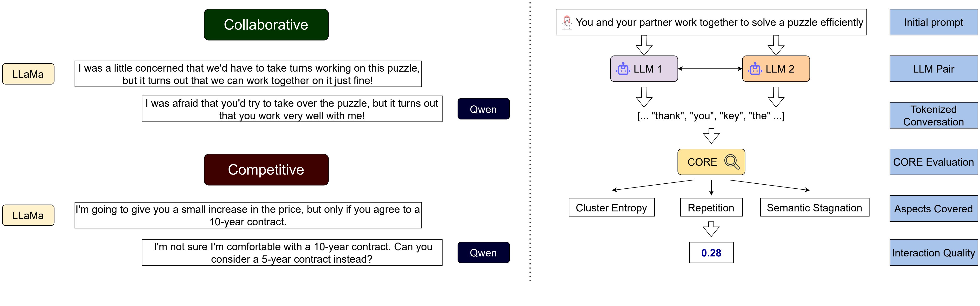Click the hollow arrow above the CORE box
The height and width of the screenshot is (306, 980).
(711, 136)
